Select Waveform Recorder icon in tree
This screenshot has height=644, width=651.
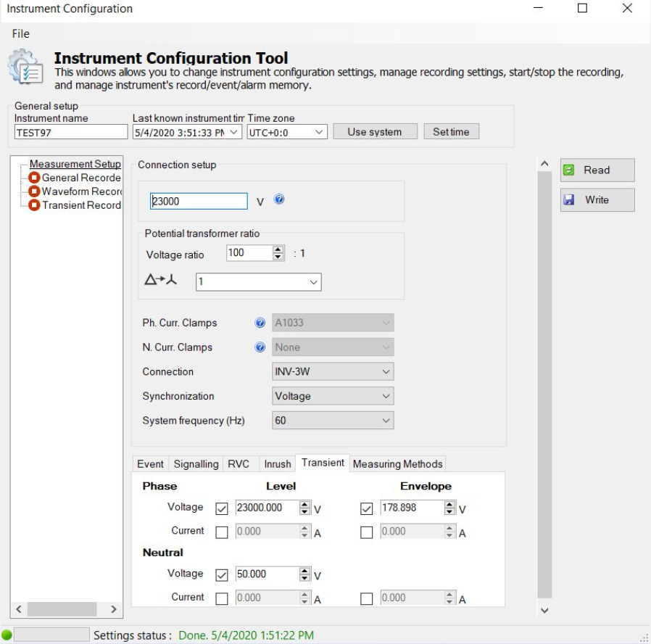tap(34, 191)
